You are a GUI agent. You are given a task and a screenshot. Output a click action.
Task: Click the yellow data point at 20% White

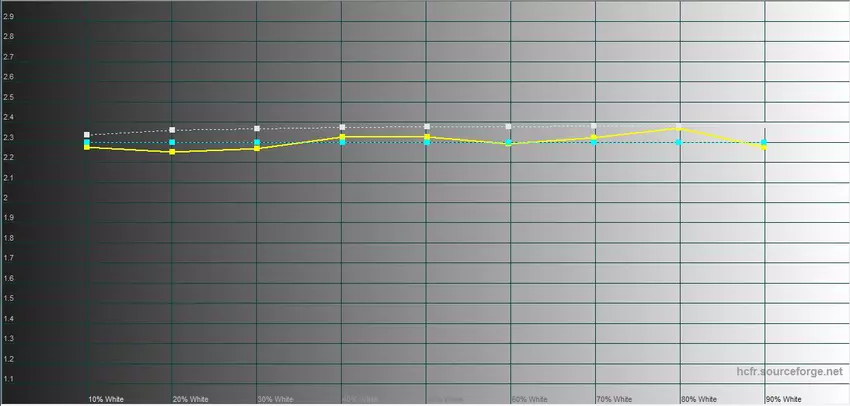172,152
